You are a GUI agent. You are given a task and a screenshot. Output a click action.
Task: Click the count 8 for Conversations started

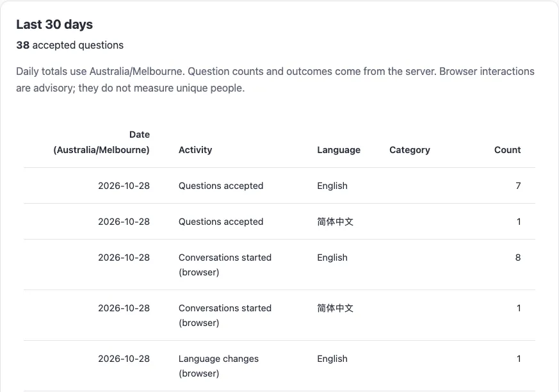(x=518, y=257)
